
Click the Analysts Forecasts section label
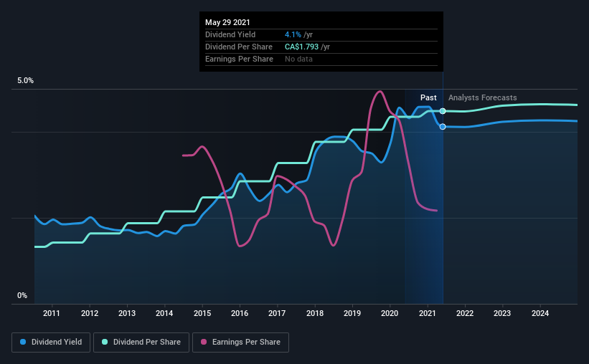tap(482, 97)
